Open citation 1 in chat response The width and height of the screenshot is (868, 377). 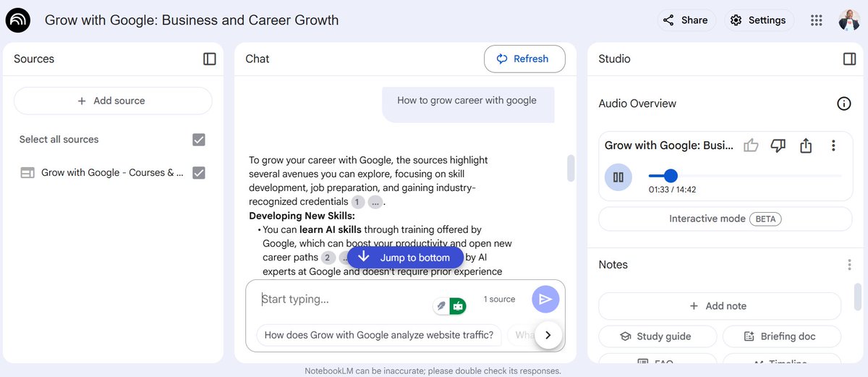pos(358,202)
